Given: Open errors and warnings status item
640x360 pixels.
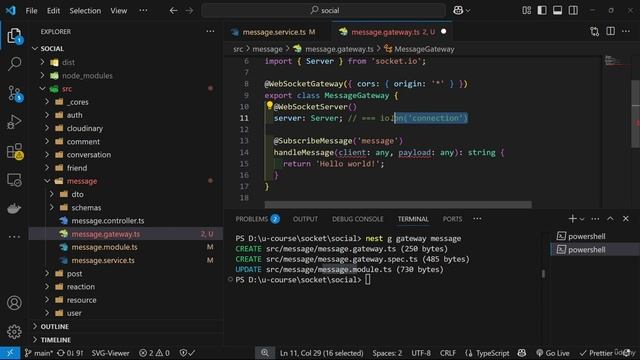Looking at the screenshot, I should pyautogui.click(x=154, y=353).
